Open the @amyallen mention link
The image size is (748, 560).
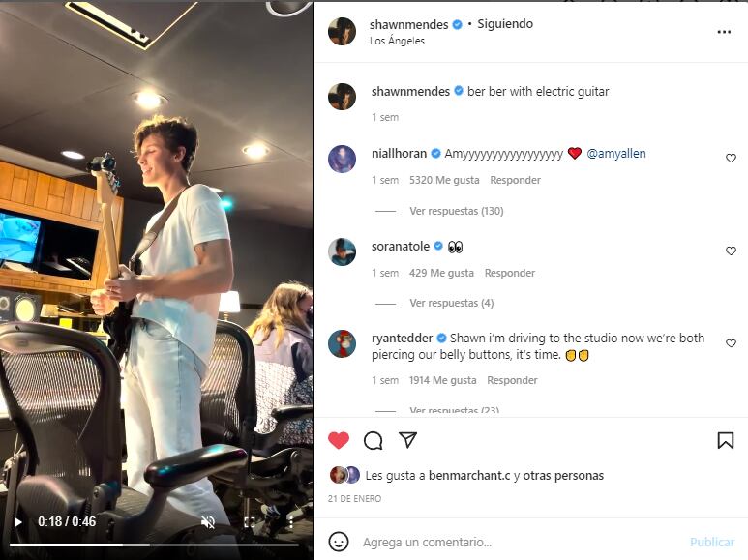pos(616,153)
